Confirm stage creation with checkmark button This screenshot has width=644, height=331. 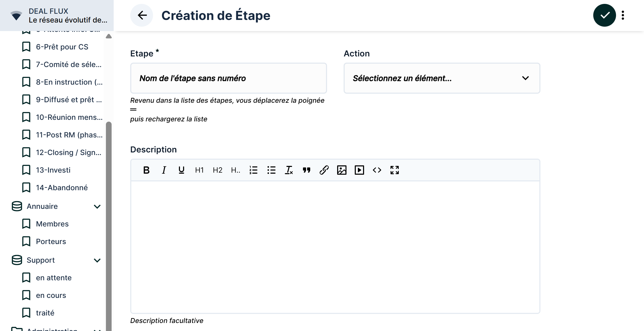click(604, 15)
